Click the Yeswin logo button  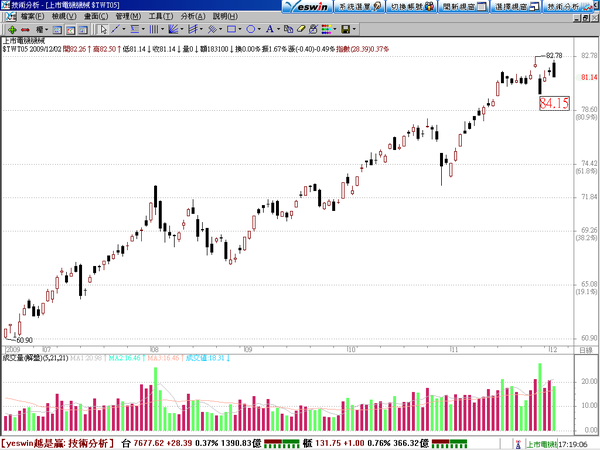[308, 7]
